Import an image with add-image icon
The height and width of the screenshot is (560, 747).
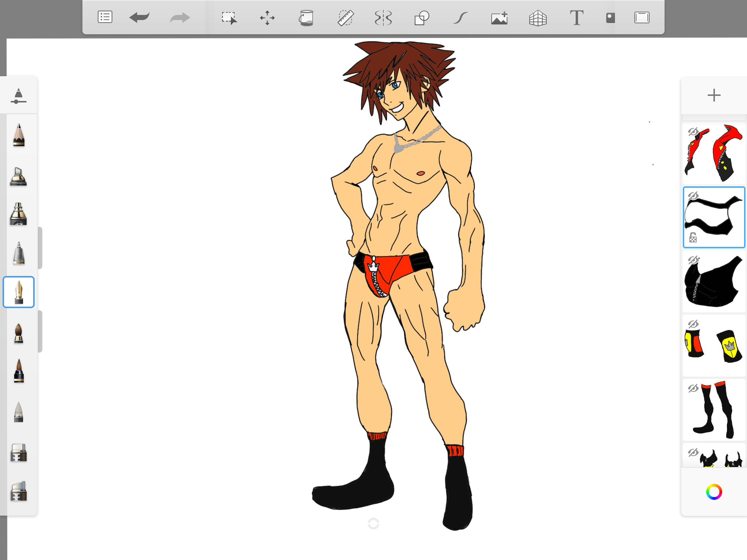(499, 17)
